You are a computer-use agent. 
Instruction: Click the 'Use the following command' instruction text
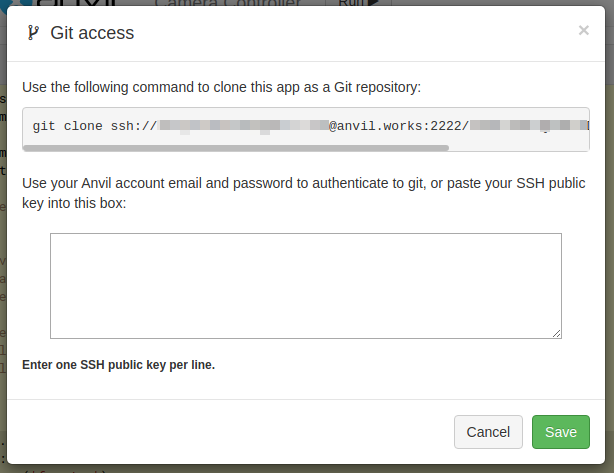pyautogui.click(x=221, y=87)
